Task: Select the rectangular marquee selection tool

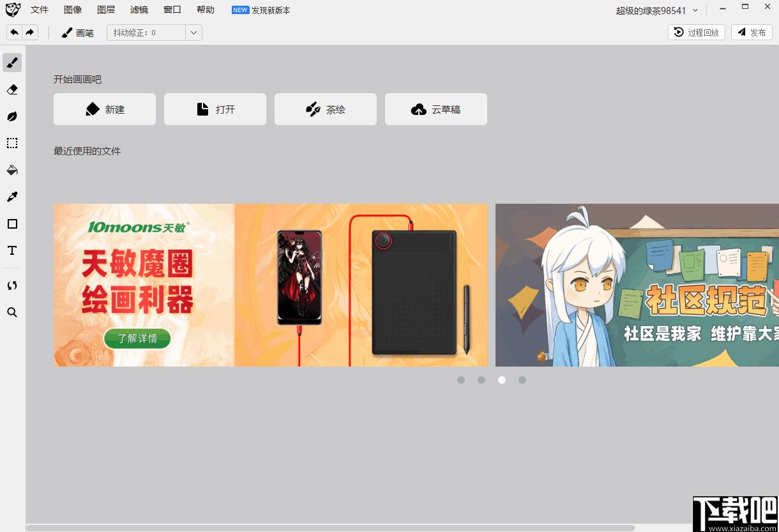Action: pyautogui.click(x=12, y=143)
